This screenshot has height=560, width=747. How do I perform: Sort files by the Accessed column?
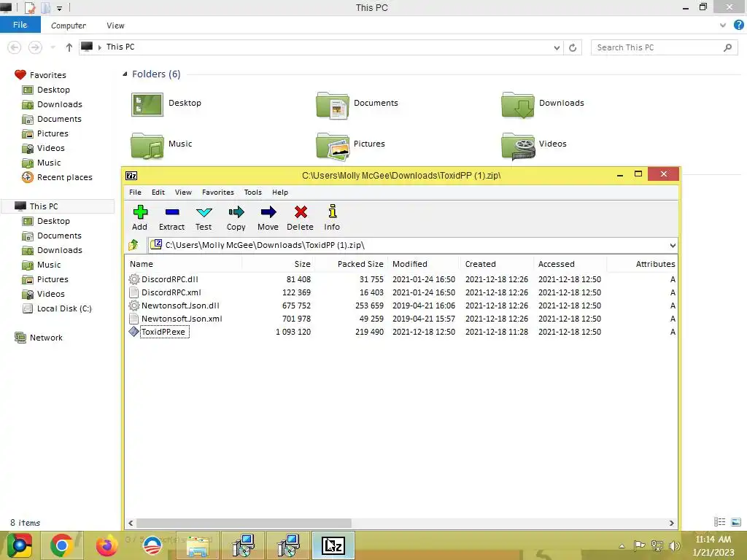[570, 264]
